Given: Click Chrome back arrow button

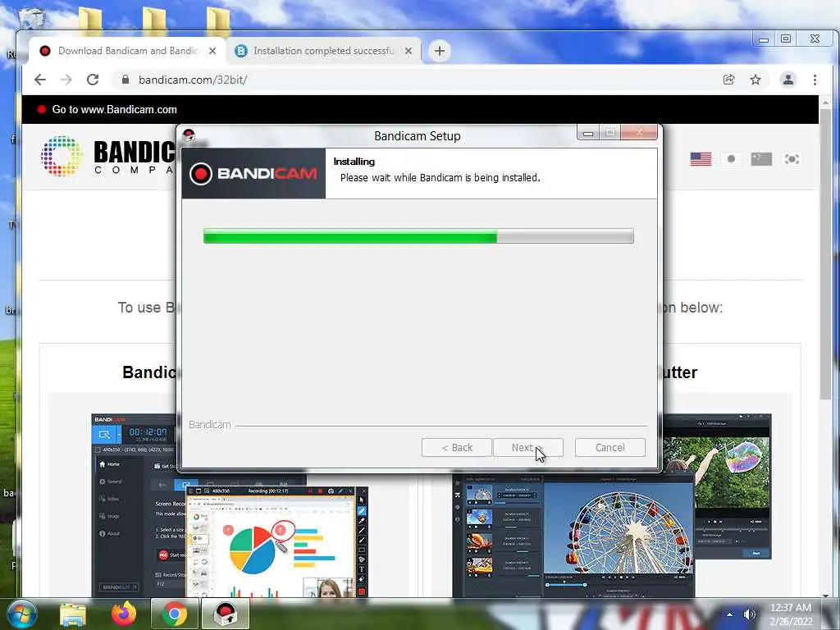Looking at the screenshot, I should [x=40, y=80].
